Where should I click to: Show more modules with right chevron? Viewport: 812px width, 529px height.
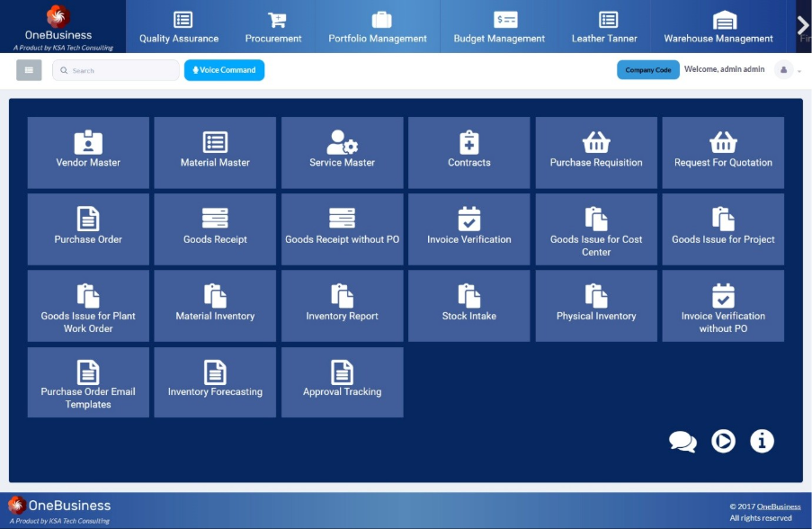point(803,25)
